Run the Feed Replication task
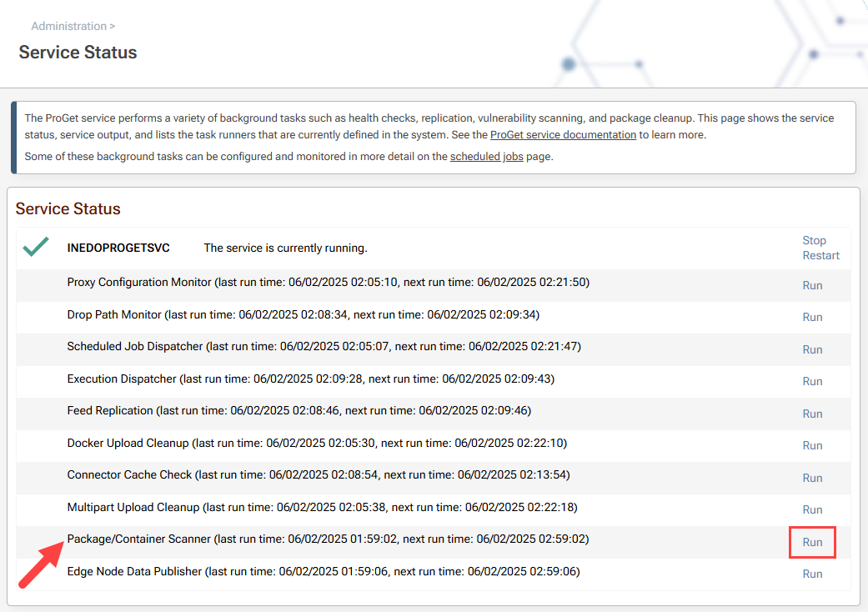The height and width of the screenshot is (612, 868). tap(812, 414)
